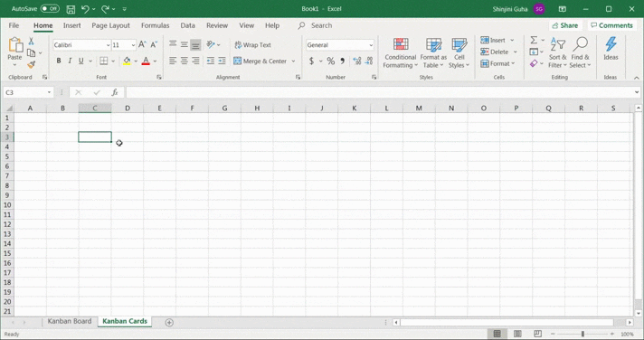Toggle Bottom Align
Screen dimensions: 644x340
click(x=195, y=44)
